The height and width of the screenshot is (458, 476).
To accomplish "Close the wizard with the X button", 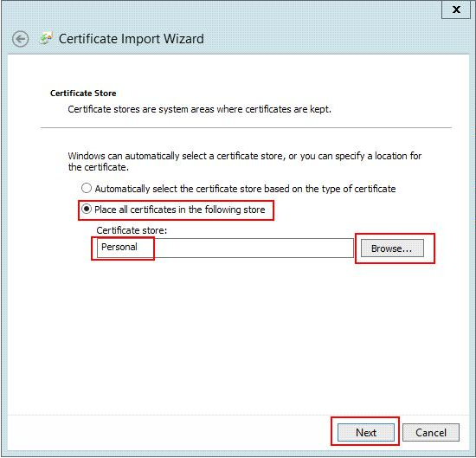I will (456, 10).
